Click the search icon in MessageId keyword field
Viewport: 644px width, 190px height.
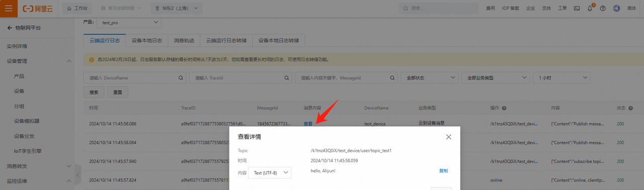(392, 78)
